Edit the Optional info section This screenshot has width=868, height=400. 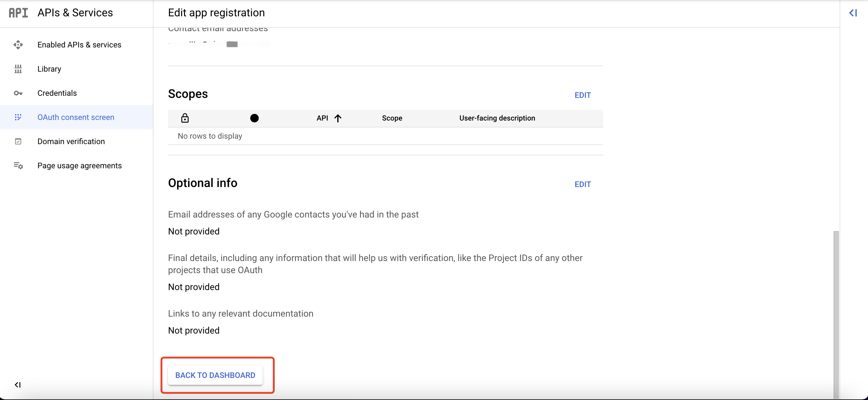pyautogui.click(x=582, y=185)
